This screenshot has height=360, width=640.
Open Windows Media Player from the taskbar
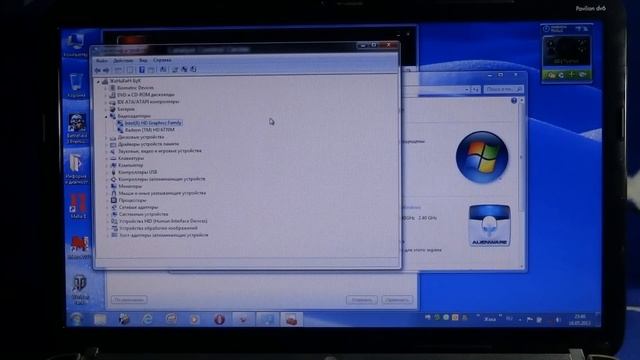tap(195, 319)
